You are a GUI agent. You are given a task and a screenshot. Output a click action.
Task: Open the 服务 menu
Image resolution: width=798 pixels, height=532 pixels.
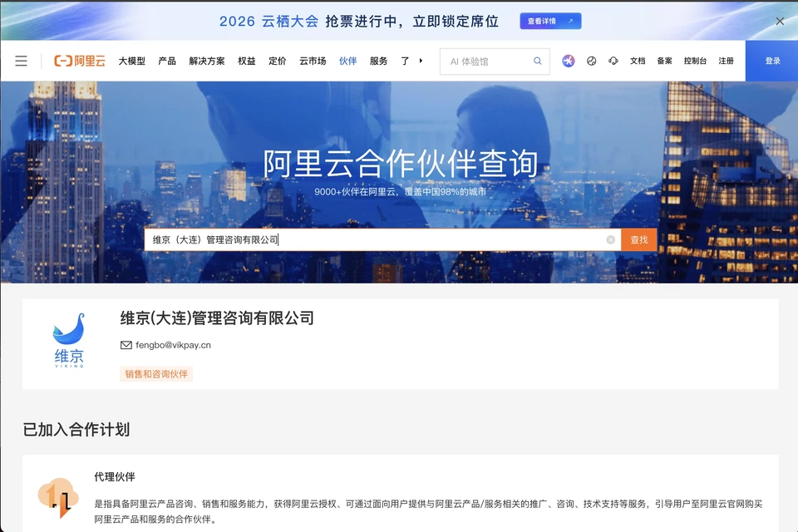tap(379, 61)
